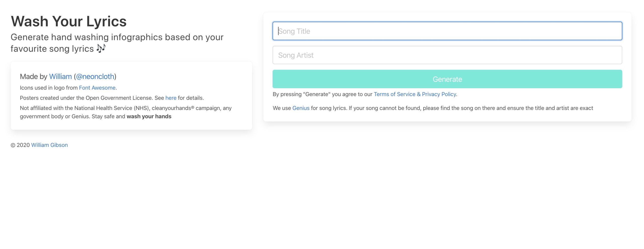Open the William Gibson footer link
Image resolution: width=644 pixels, height=249 pixels.
click(49, 145)
